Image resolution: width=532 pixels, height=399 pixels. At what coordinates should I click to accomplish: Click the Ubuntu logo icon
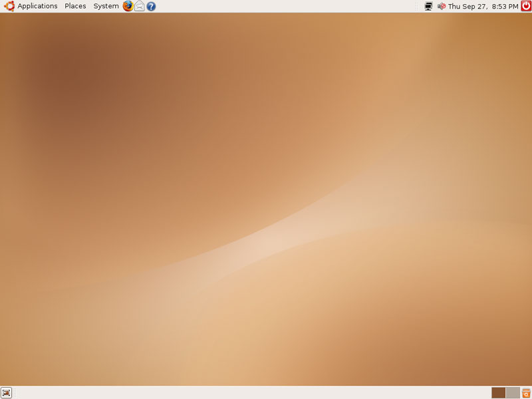[x=9, y=6]
